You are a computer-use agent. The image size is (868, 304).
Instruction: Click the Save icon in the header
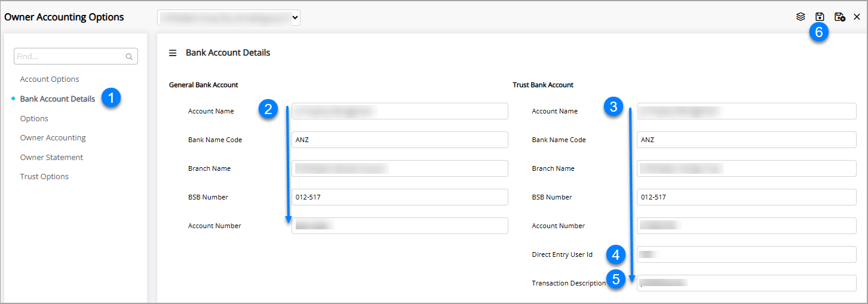click(820, 17)
